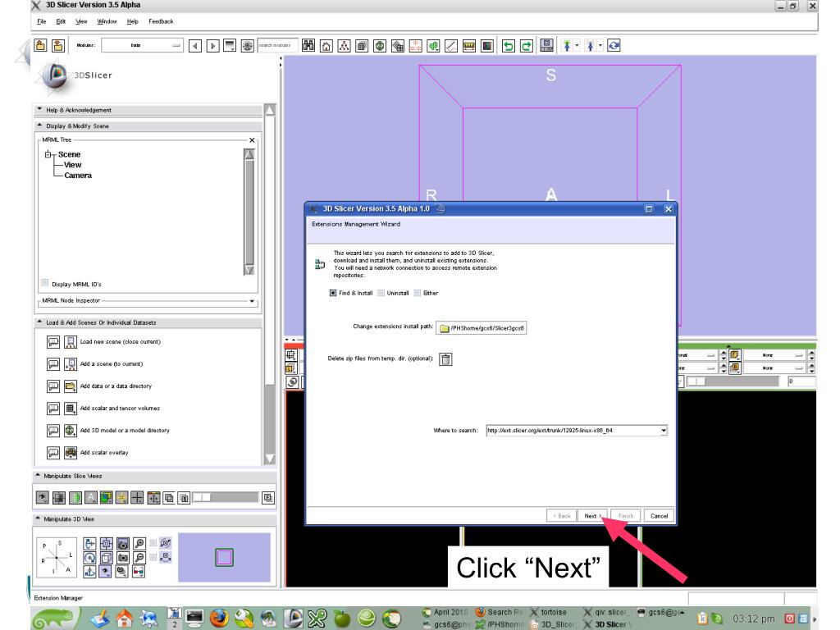This screenshot has height=630, width=840.
Task: Open the Feedback menu
Action: [161, 21]
